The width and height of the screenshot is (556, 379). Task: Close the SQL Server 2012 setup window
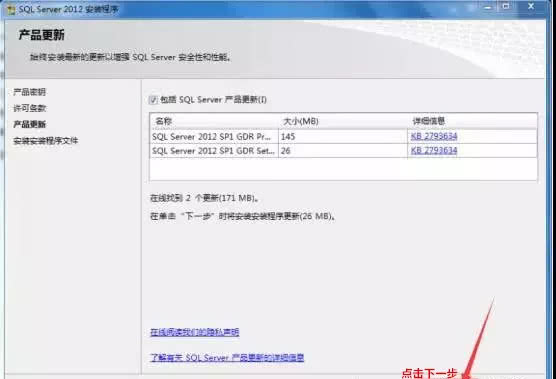[x=531, y=6]
